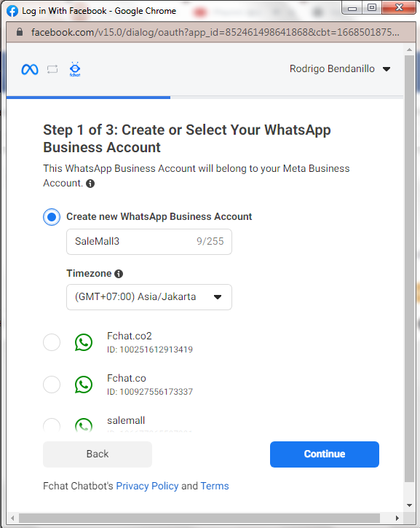Click the Facebook favicon in title bar
The height and width of the screenshot is (528, 420).
click(12, 11)
